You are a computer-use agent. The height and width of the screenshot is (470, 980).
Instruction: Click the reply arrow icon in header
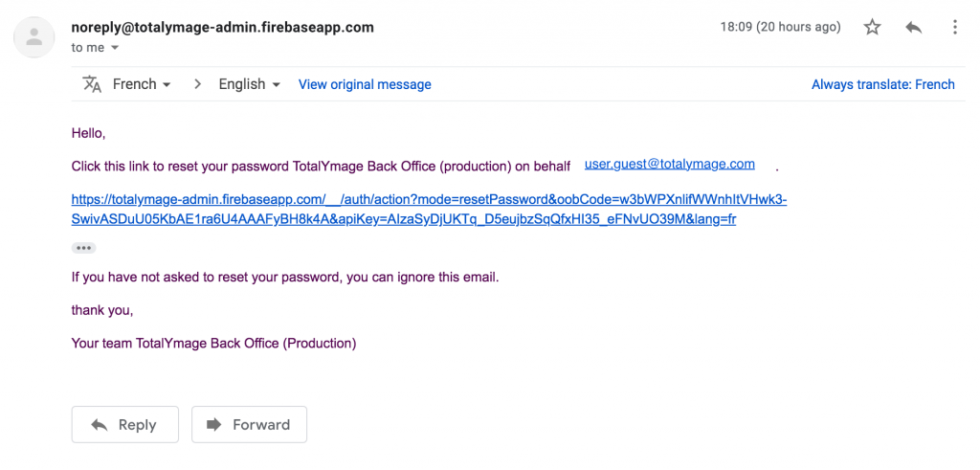pos(913,27)
